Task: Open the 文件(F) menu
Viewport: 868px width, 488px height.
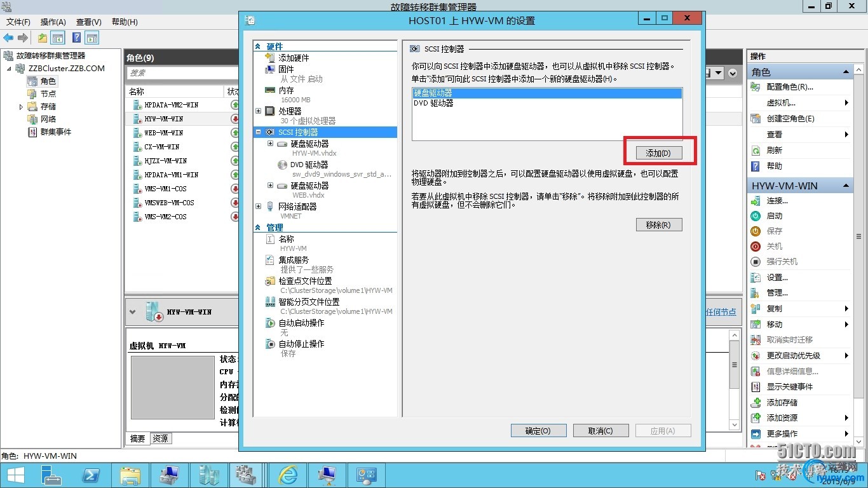Action: pyautogui.click(x=18, y=22)
